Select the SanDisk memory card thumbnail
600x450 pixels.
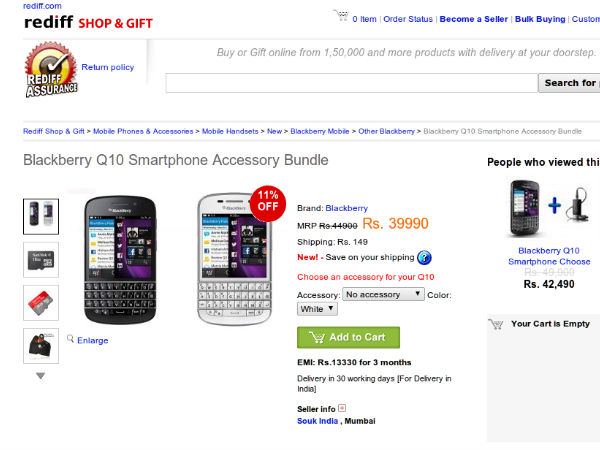pos(41,259)
